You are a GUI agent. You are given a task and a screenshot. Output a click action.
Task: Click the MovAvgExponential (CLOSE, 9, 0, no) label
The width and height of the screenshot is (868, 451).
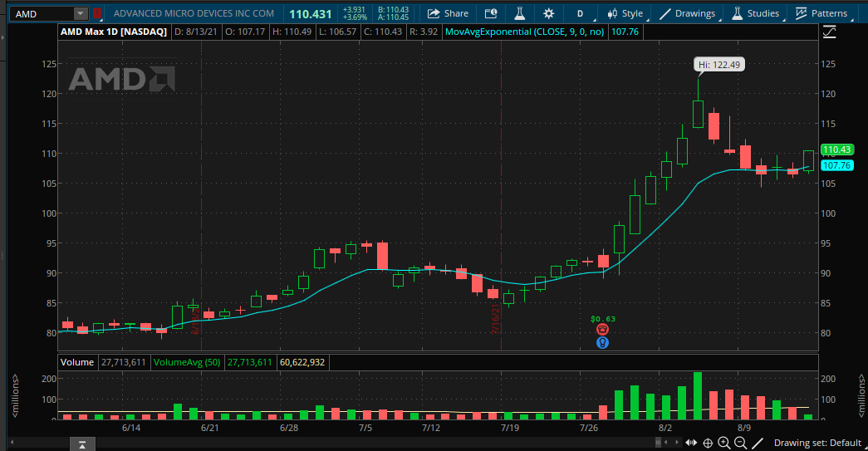tap(524, 32)
